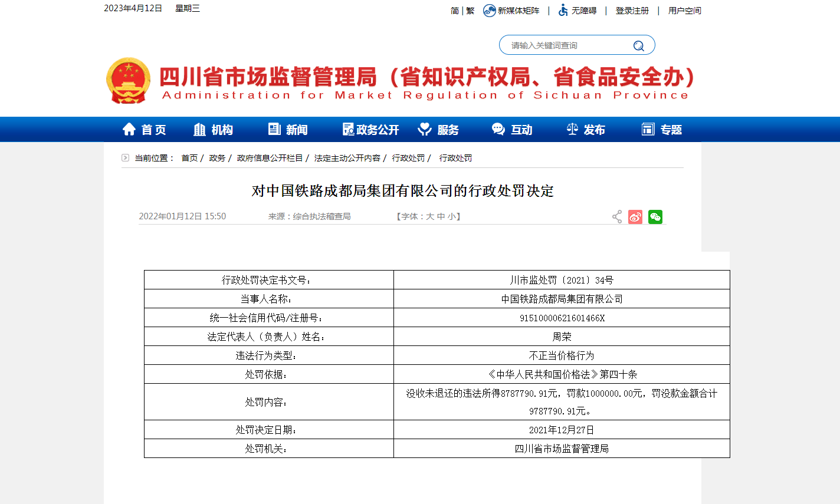
Task: Click the 登录注册 link
Action: click(x=632, y=11)
